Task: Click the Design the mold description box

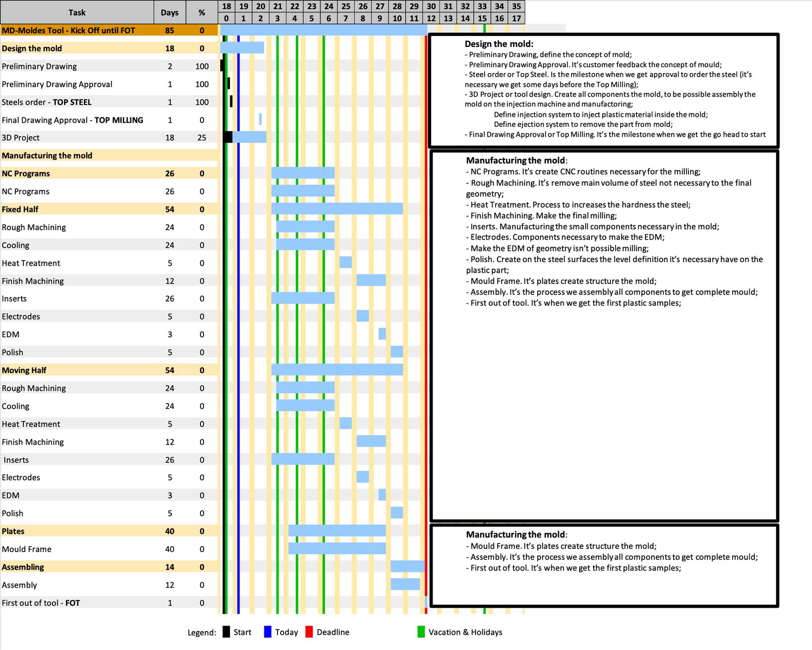Action: (604, 90)
